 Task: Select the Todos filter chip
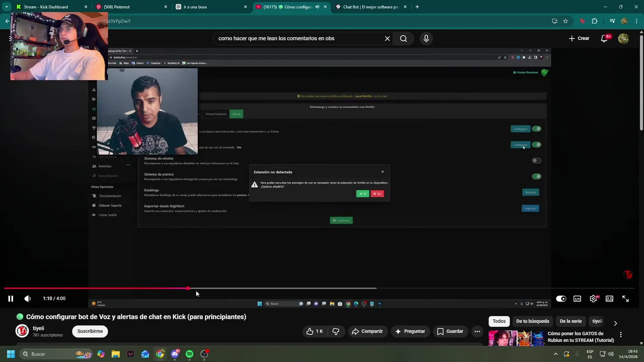499,321
